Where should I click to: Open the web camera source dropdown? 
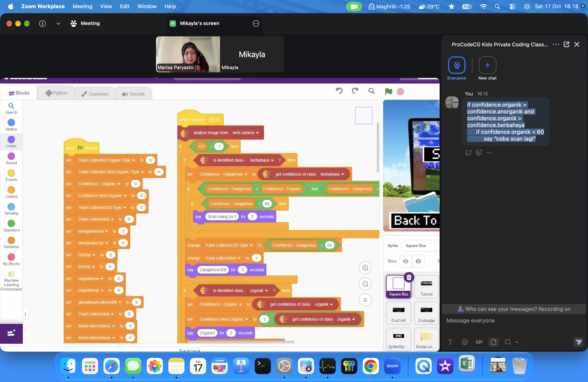click(246, 132)
